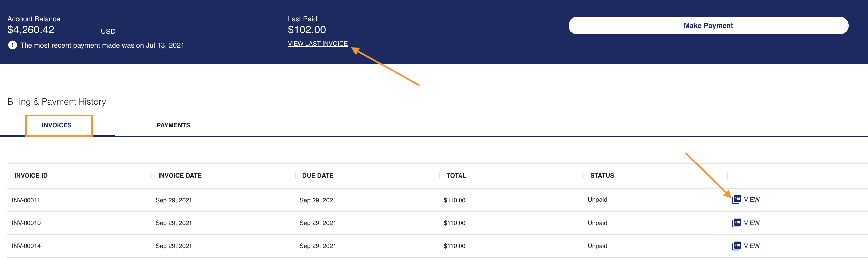Click the alert icon beside recent payment notice
Viewport: 868px width, 259px height.
pos(13,45)
